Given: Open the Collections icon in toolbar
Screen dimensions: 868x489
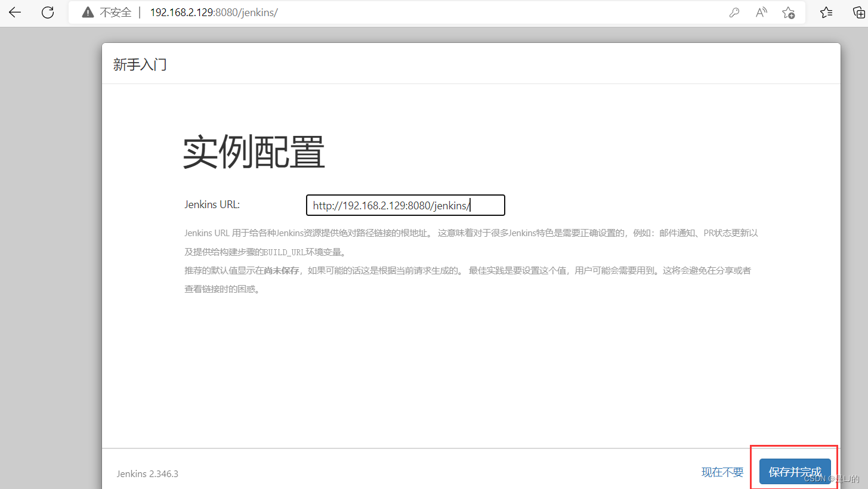Looking at the screenshot, I should click(859, 13).
